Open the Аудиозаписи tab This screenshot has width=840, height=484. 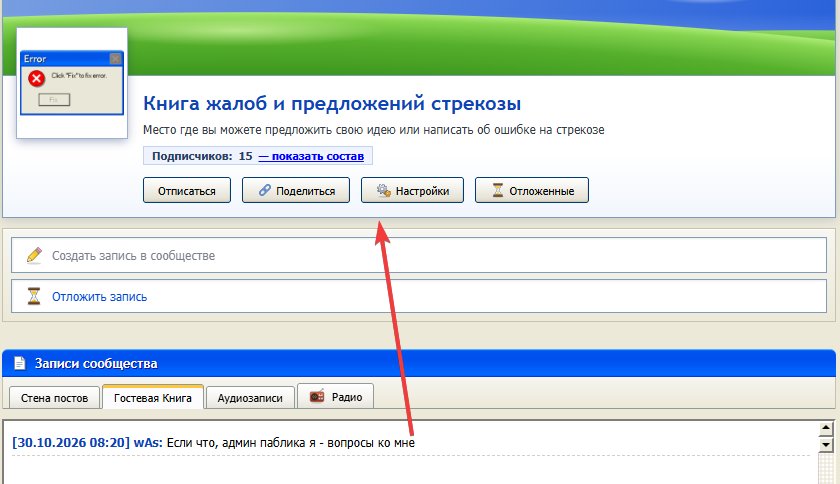click(x=250, y=398)
